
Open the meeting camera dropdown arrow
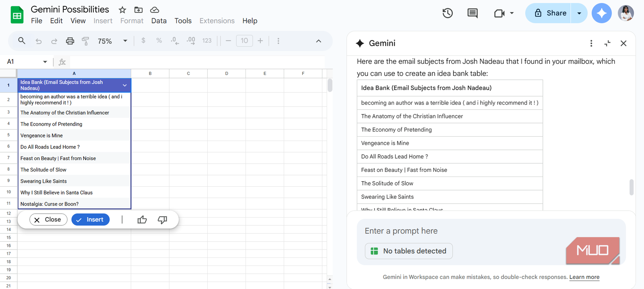512,13
